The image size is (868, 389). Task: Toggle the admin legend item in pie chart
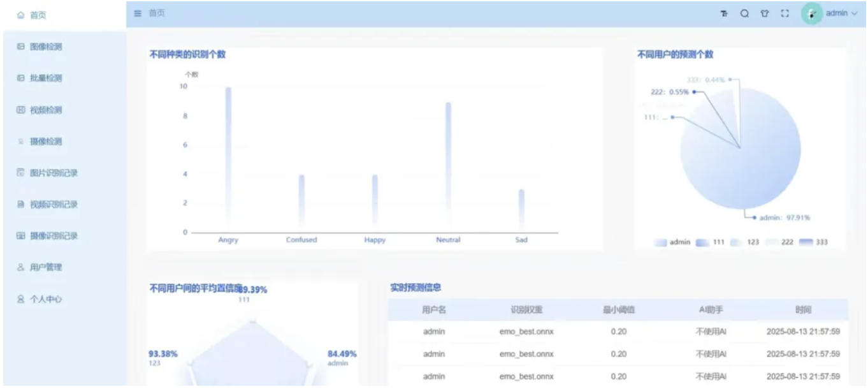(x=672, y=242)
